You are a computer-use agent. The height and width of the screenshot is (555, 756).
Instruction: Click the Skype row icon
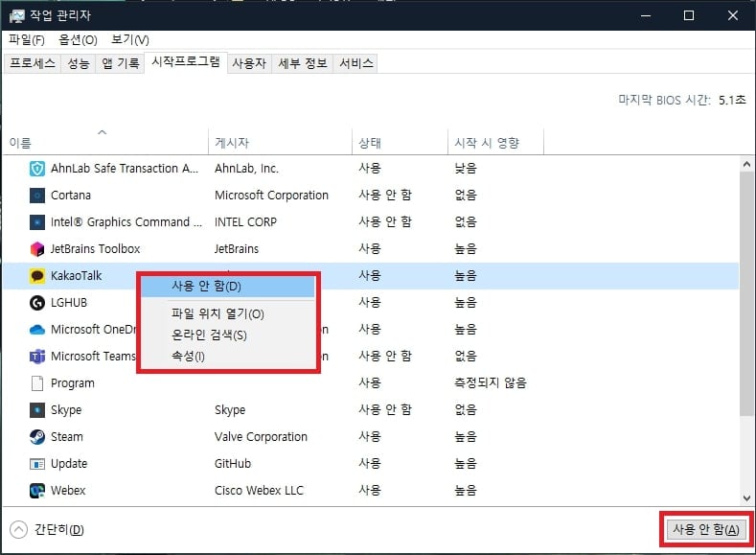[x=37, y=410]
